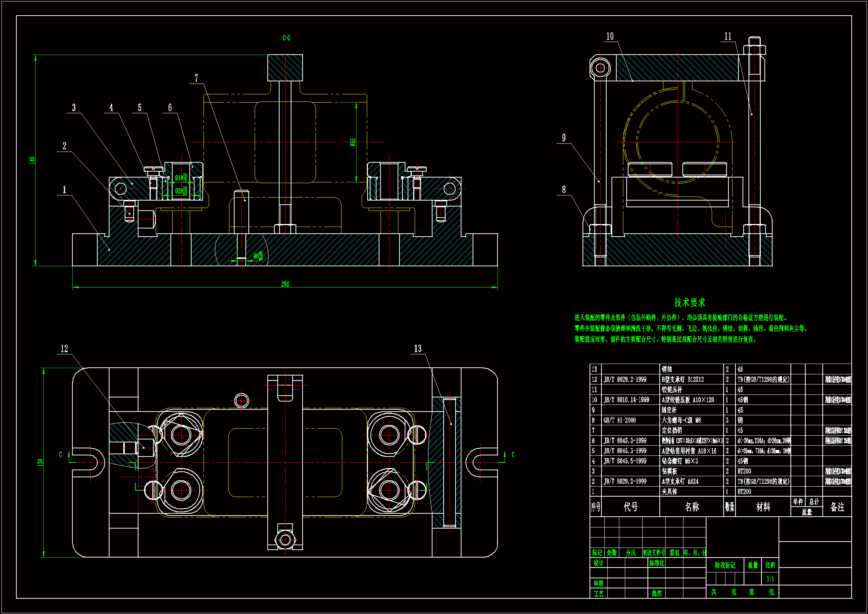Select the 1:1 scale value cell
The image size is (868, 614).
(x=770, y=579)
